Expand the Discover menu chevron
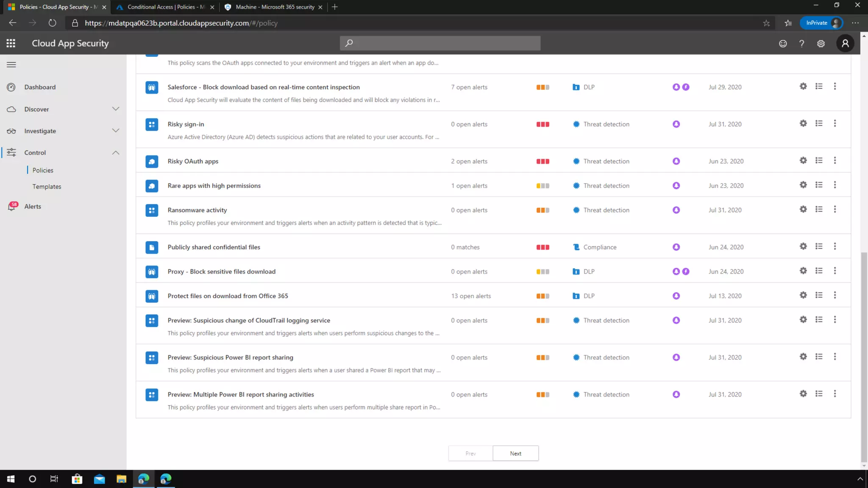 (116, 109)
